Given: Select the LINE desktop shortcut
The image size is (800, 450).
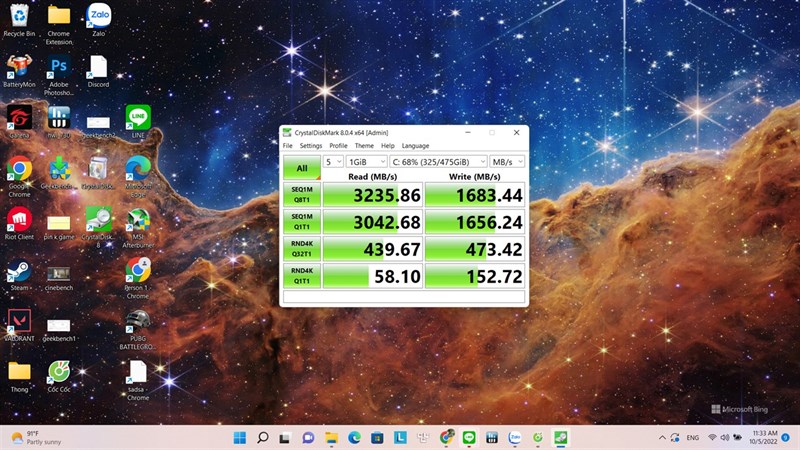Looking at the screenshot, I should coord(138,122).
